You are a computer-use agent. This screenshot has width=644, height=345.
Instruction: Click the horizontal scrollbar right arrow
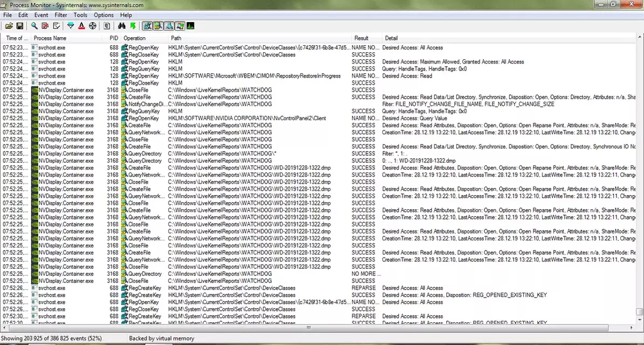pyautogui.click(x=632, y=328)
